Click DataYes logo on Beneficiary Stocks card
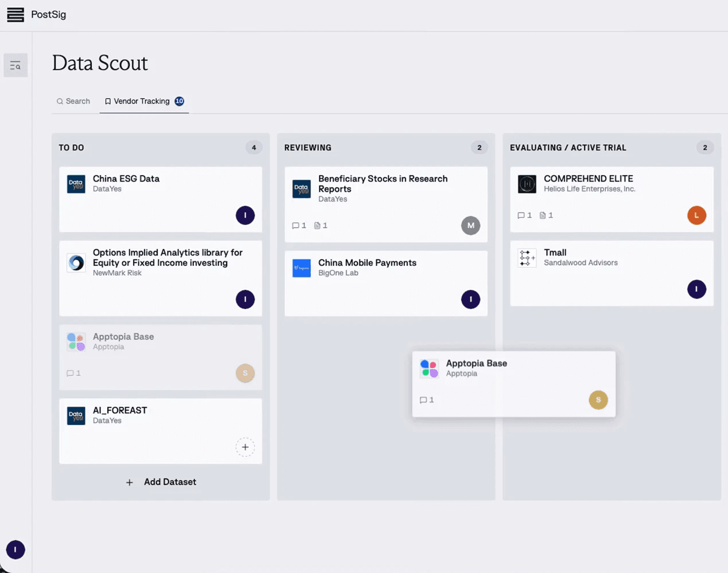This screenshot has width=728, height=573. tap(302, 188)
